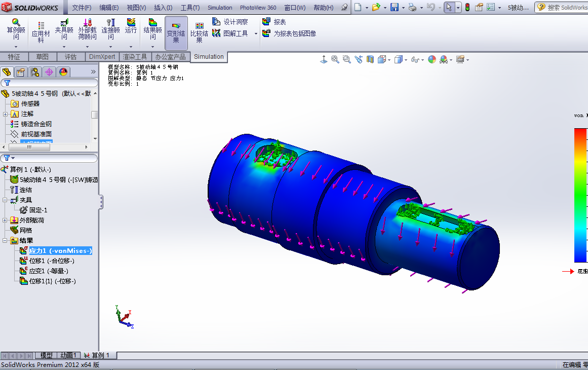This screenshot has height=370, width=588.
Task: Open the dropdown next to Select tool
Action: (x=458, y=8)
